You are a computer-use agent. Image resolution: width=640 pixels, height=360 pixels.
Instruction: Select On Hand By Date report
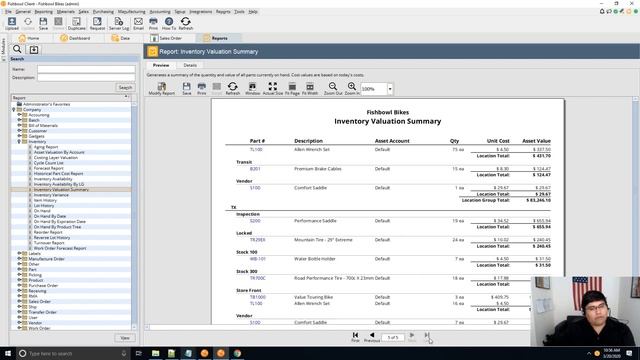click(x=50, y=216)
